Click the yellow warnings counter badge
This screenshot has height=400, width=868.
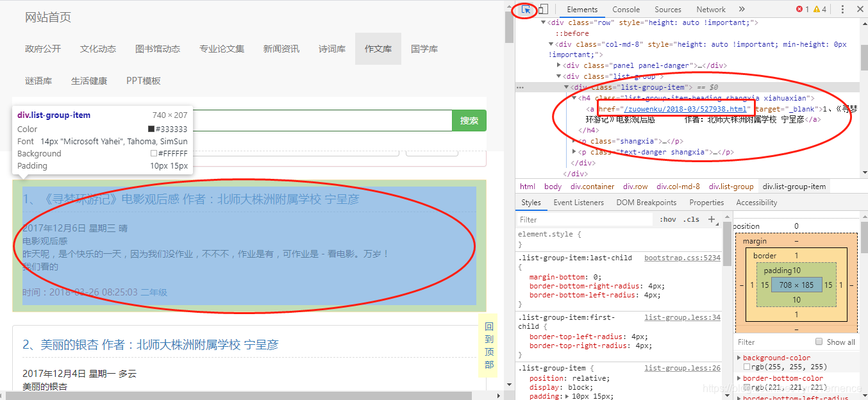tap(818, 9)
